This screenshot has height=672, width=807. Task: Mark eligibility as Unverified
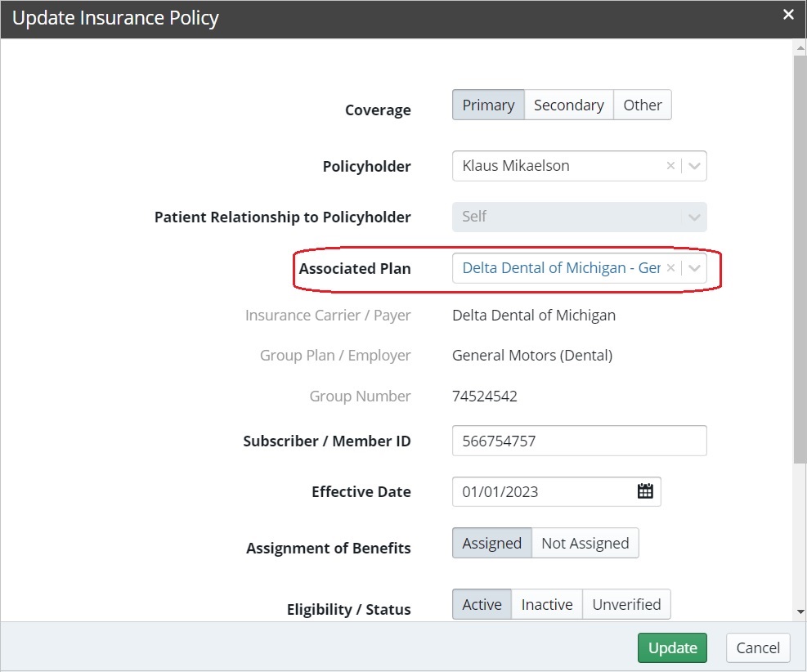click(626, 603)
